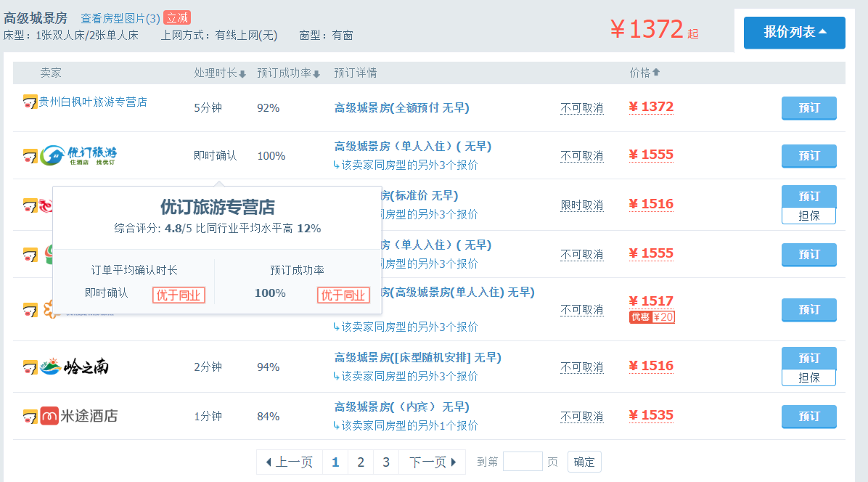Image resolution: width=868 pixels, height=482 pixels.
Task: Click 预订 button for 岭之南 ¥1516 offer
Action: [808, 358]
